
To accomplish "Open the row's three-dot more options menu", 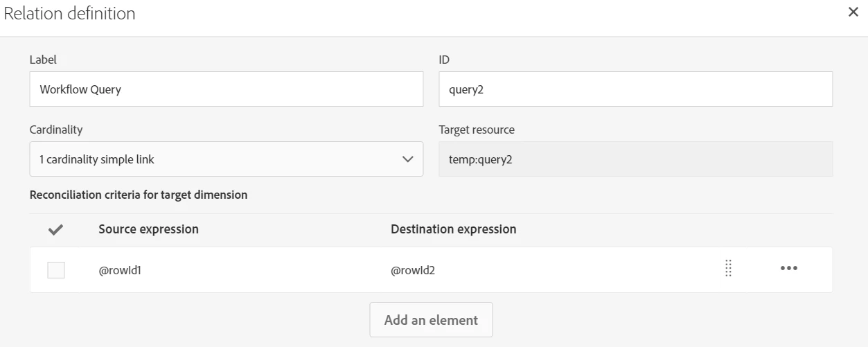I will coord(789,269).
